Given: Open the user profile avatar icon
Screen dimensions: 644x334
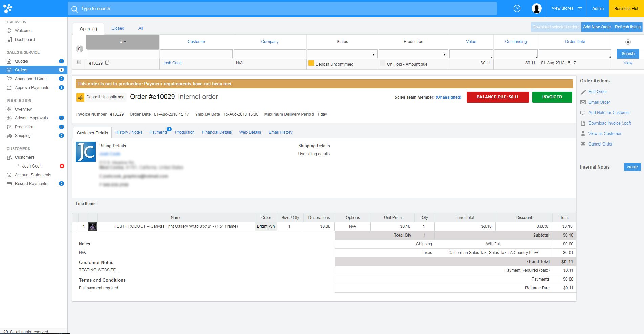Looking at the screenshot, I should [536, 8].
